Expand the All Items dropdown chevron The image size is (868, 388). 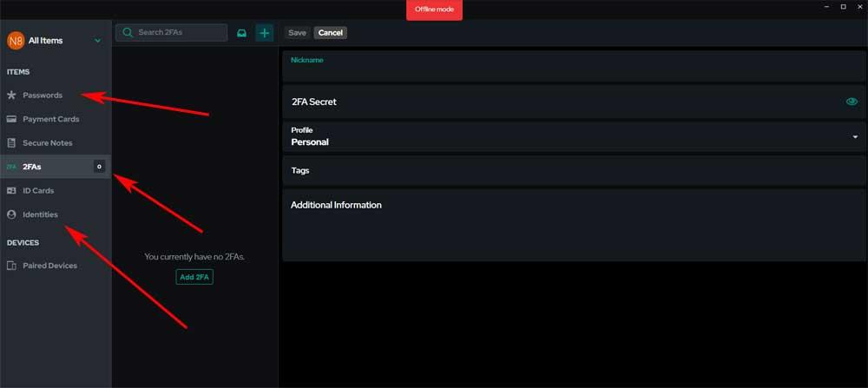[98, 41]
